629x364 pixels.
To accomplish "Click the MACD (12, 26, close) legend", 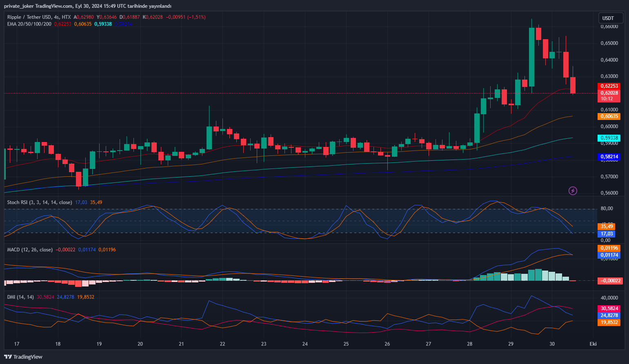I will [30, 250].
